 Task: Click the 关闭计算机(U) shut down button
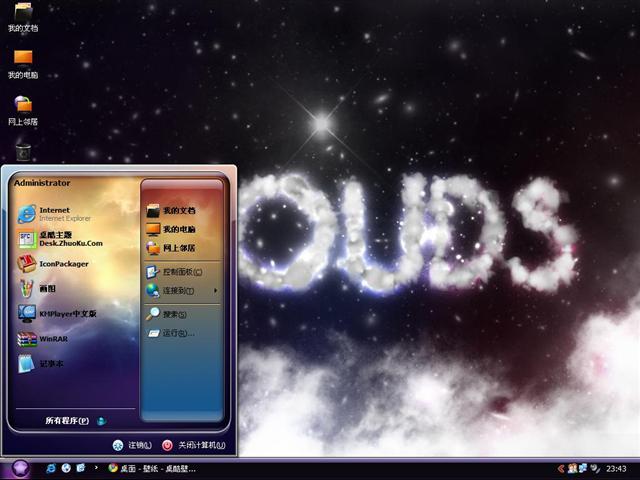pos(193,445)
